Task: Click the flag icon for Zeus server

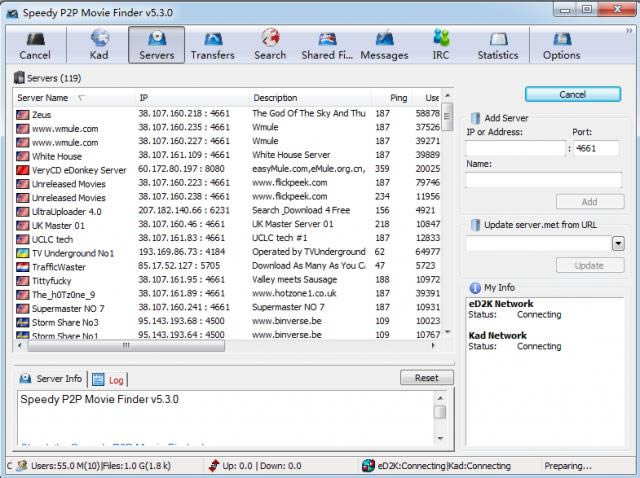Action: tap(22, 115)
